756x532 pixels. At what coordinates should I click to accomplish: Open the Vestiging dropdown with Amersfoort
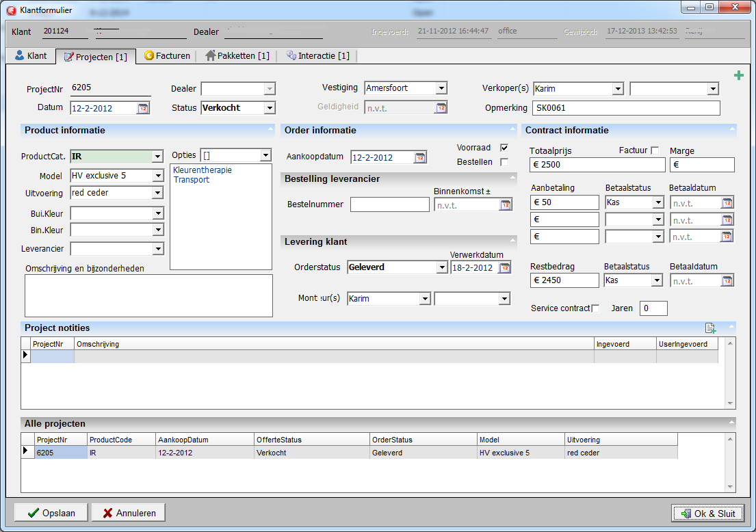pos(441,88)
